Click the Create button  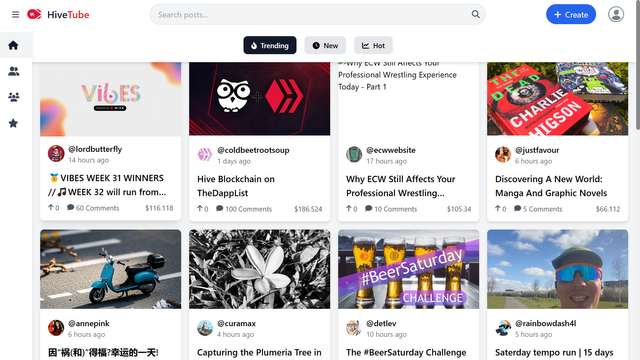(571, 14)
